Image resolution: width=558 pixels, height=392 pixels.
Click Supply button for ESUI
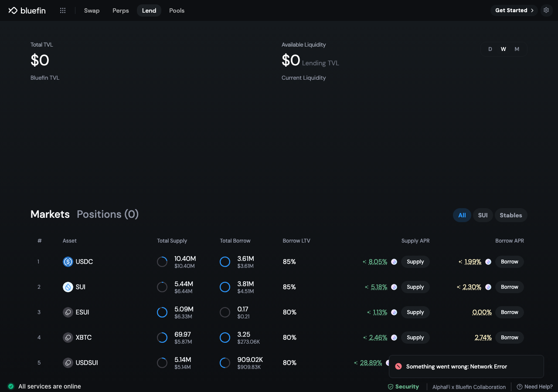pyautogui.click(x=415, y=312)
